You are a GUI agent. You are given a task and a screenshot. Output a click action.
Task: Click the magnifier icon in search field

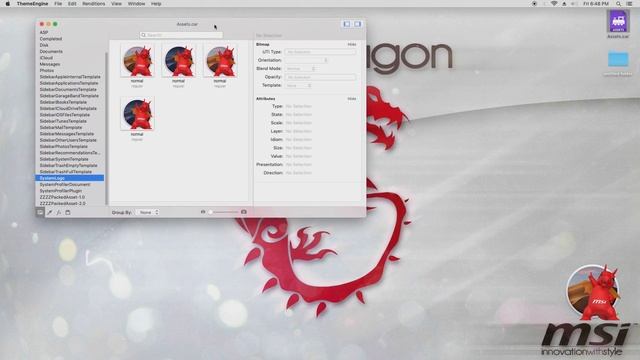(144, 35)
